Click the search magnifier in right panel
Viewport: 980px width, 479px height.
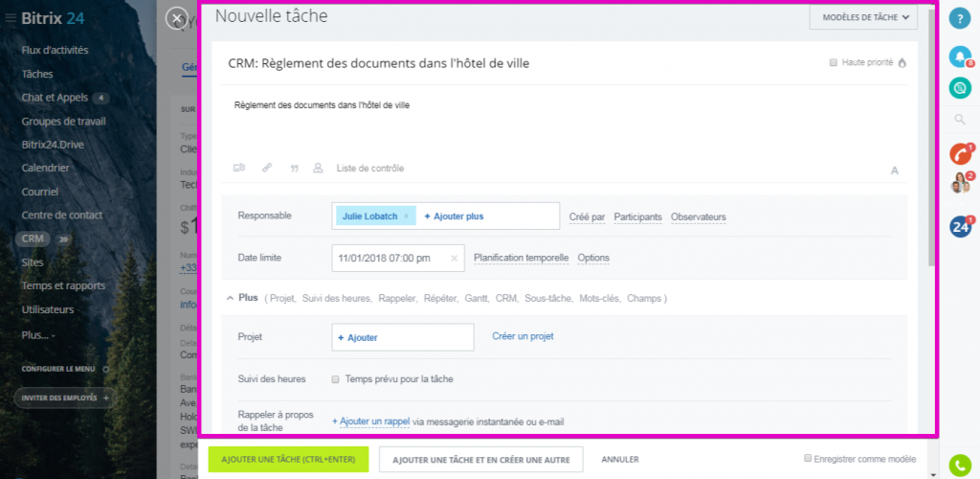click(960, 120)
